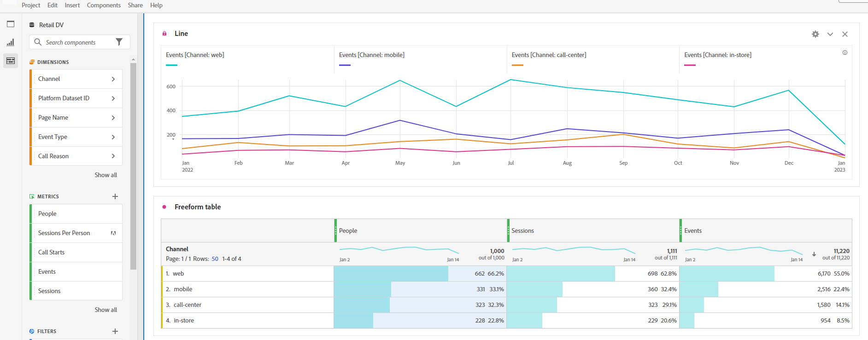Viewport: 868px width, 340px height.
Task: Open the Panels icon in left rail
Action: [x=11, y=24]
